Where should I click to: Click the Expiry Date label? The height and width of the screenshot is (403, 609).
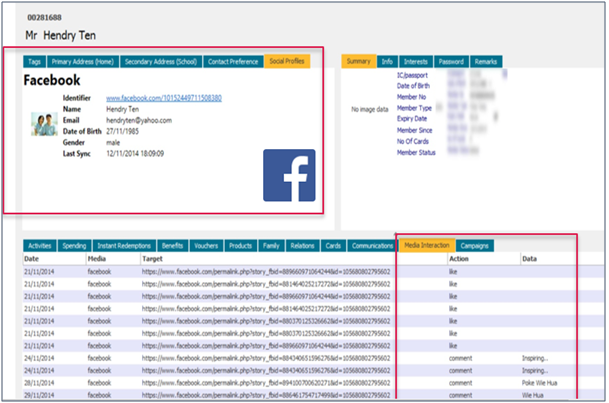(412, 118)
